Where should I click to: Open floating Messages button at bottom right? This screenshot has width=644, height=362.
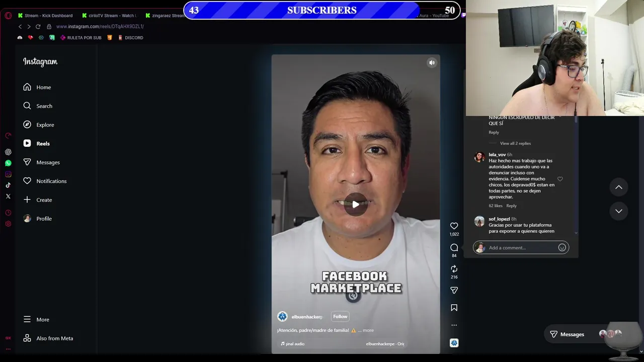coord(586,334)
